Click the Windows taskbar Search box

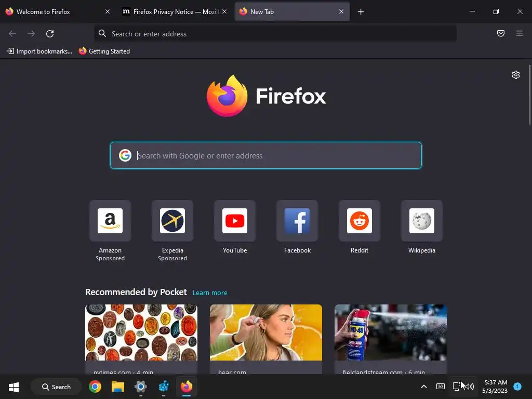[x=56, y=387]
